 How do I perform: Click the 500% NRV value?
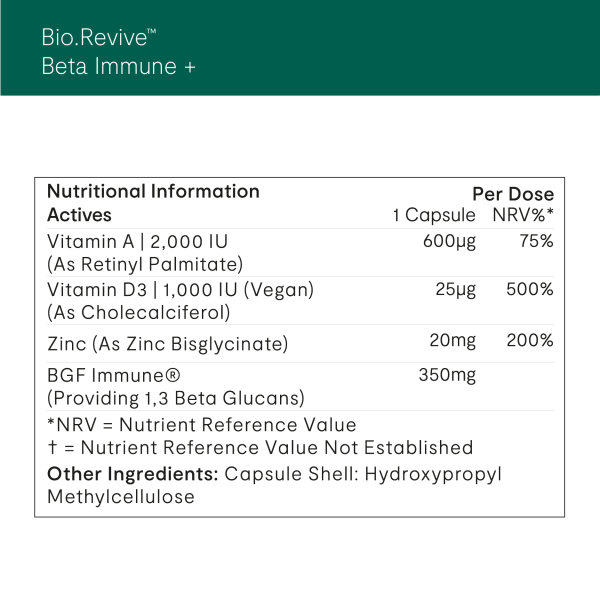[530, 290]
